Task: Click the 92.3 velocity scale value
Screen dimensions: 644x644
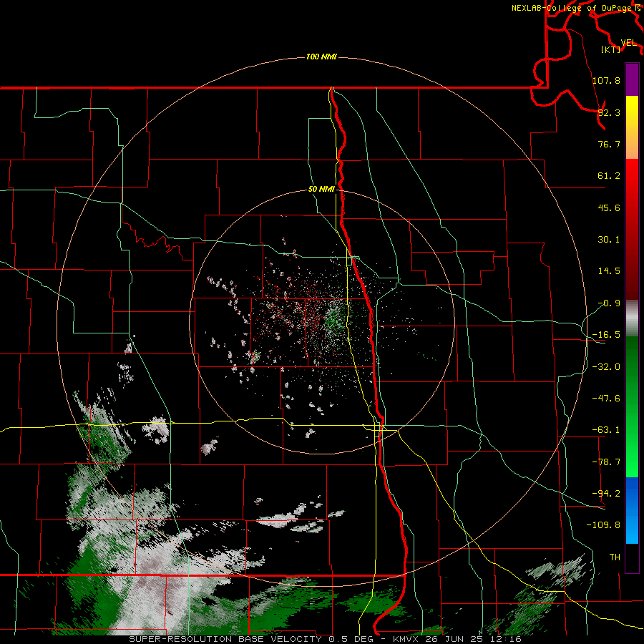Action: [x=609, y=112]
